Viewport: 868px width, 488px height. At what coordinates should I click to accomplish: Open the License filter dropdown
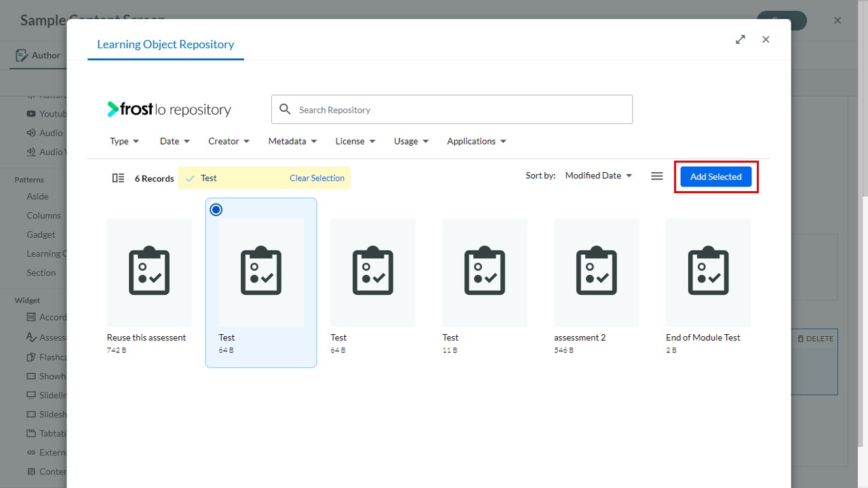tap(355, 141)
